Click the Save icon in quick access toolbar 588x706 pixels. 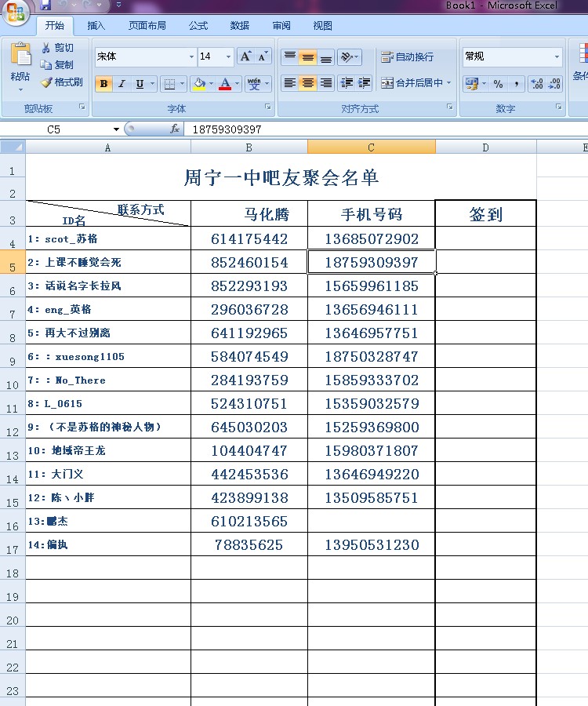45,5
